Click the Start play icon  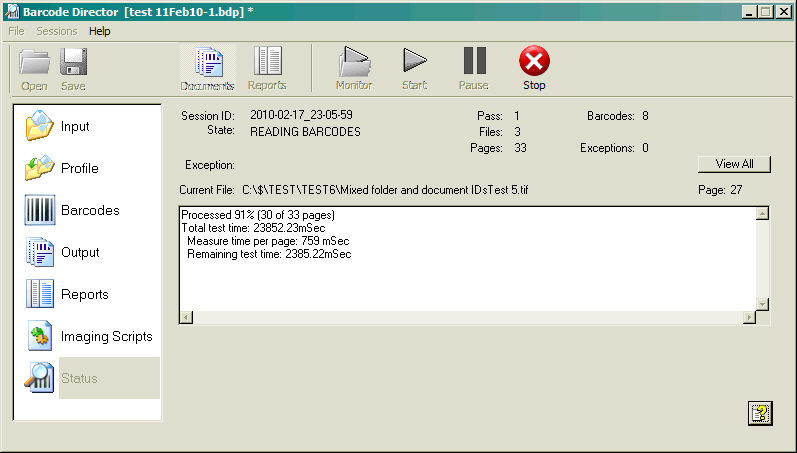pyautogui.click(x=415, y=63)
